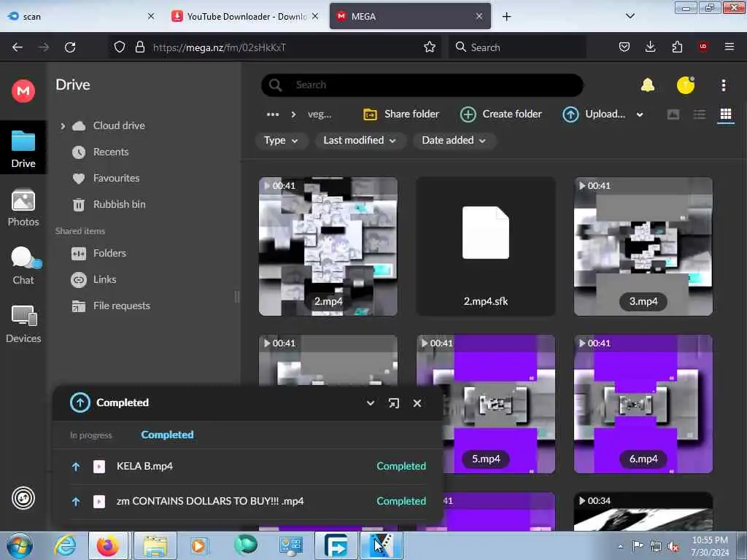Pop out the transfers panel
The width and height of the screenshot is (747, 560).
[x=393, y=403]
